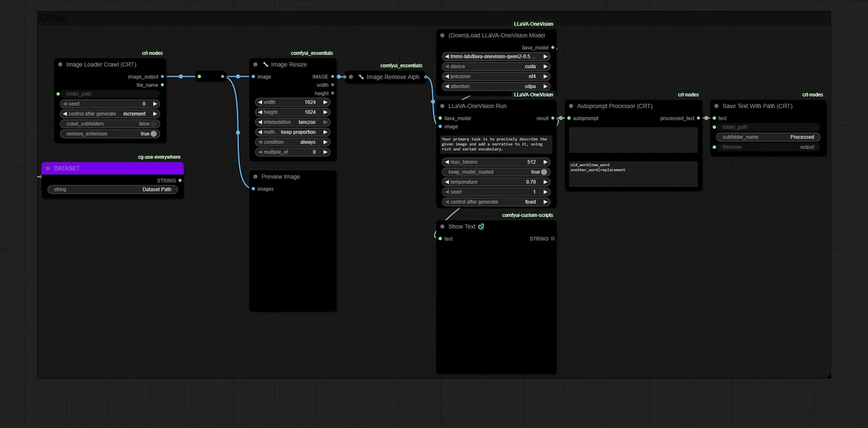Click the STRING output port on DATASET node
Viewport: 868px width, 428px height.
180,180
